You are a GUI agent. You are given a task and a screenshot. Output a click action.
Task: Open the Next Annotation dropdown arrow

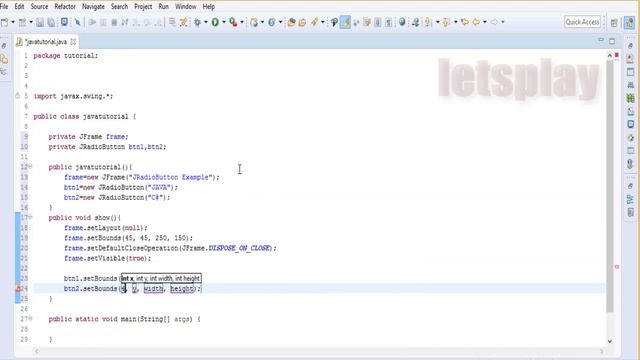pyautogui.click(x=438, y=22)
